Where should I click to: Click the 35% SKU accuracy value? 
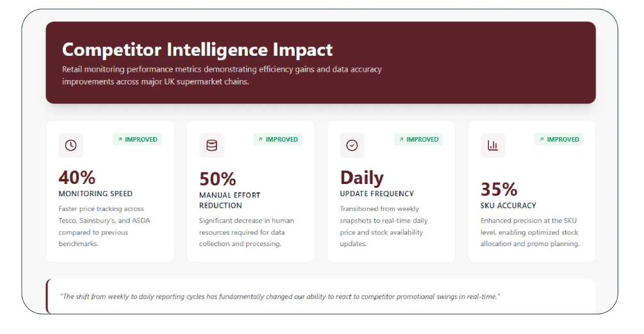pyautogui.click(x=499, y=190)
